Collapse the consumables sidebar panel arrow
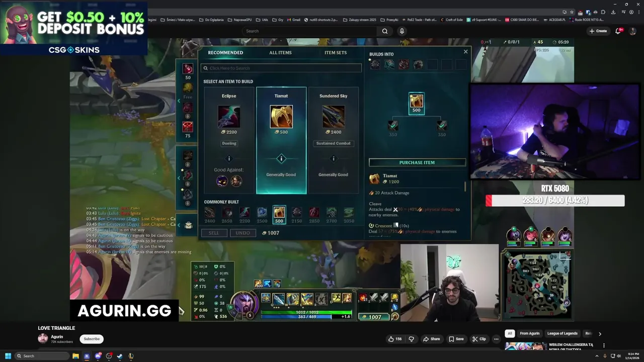Viewport: 644px width, 362px height. pos(179,101)
